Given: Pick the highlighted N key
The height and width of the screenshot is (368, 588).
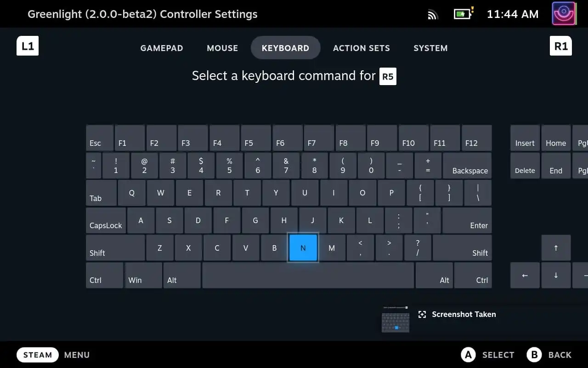Looking at the screenshot, I should click(x=303, y=248).
